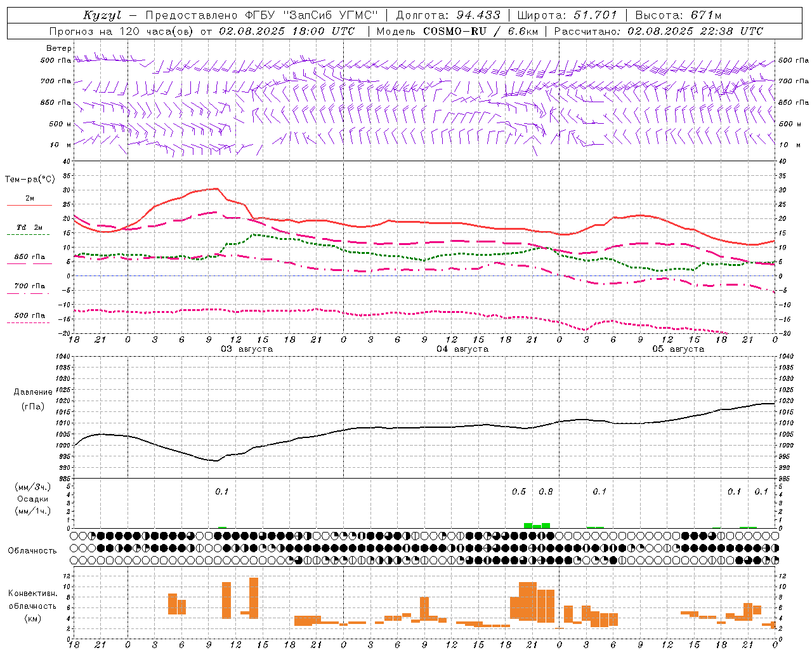Click right wind-level label '10 м'
This screenshot has height=650, width=812.
789,145
